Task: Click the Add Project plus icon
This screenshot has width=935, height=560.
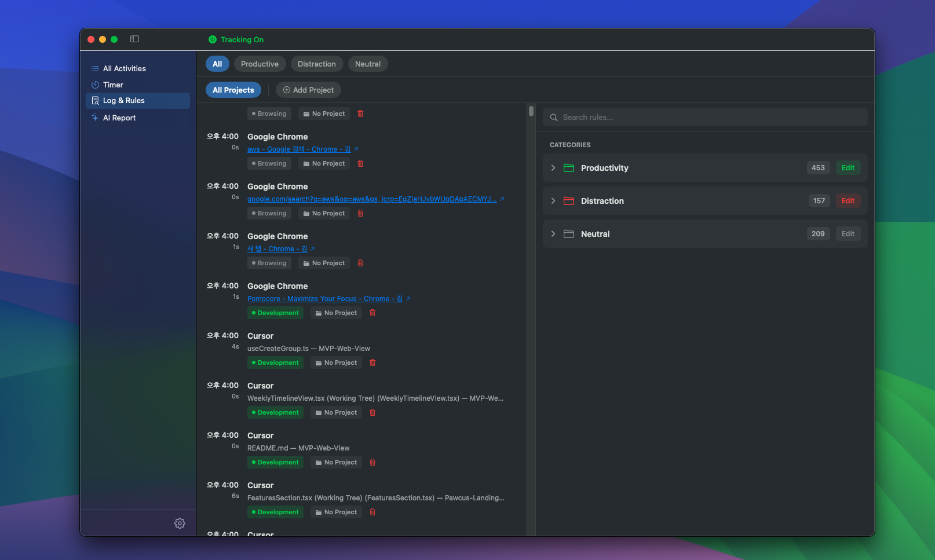Action: click(286, 90)
